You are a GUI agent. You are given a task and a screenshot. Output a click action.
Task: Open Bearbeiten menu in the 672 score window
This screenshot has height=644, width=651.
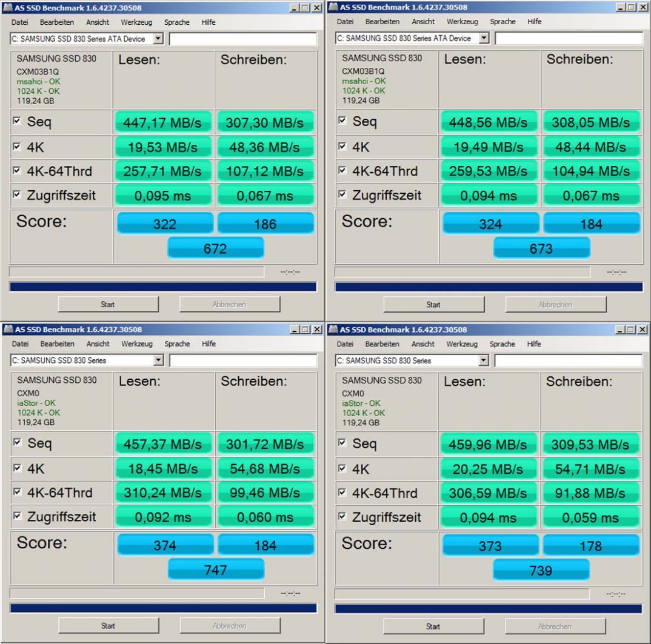click(57, 22)
